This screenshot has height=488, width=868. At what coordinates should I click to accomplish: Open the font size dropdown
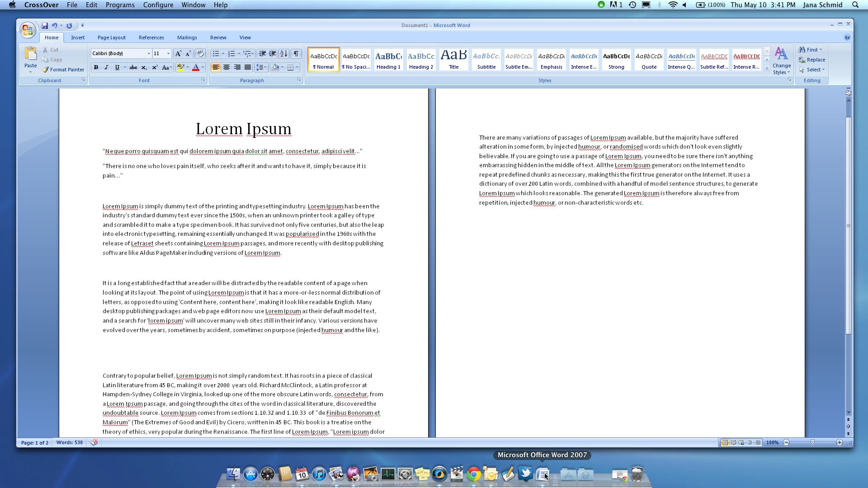(168, 53)
